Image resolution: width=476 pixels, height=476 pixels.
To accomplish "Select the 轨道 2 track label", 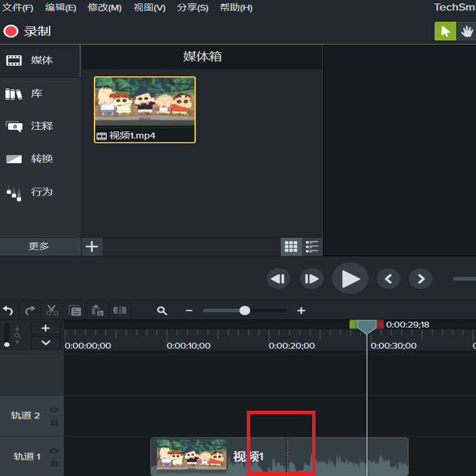I will pyautogui.click(x=25, y=415).
